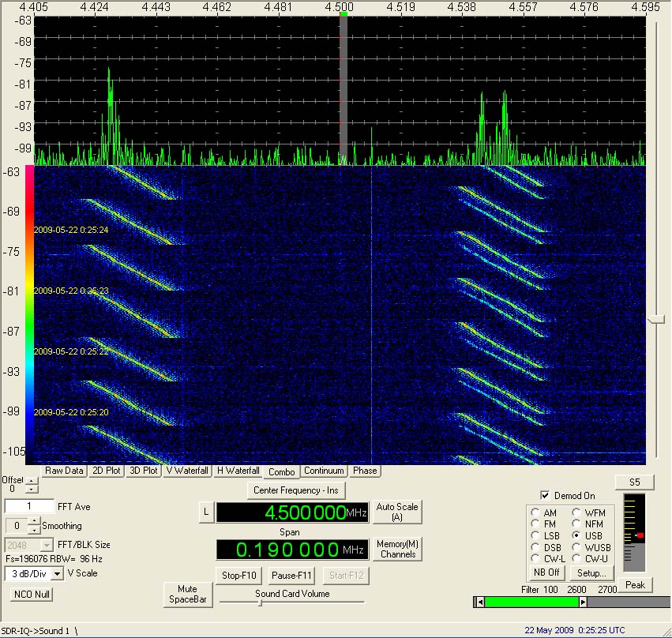Click the vertical level slider thumb
The image size is (672, 638).
[657, 319]
